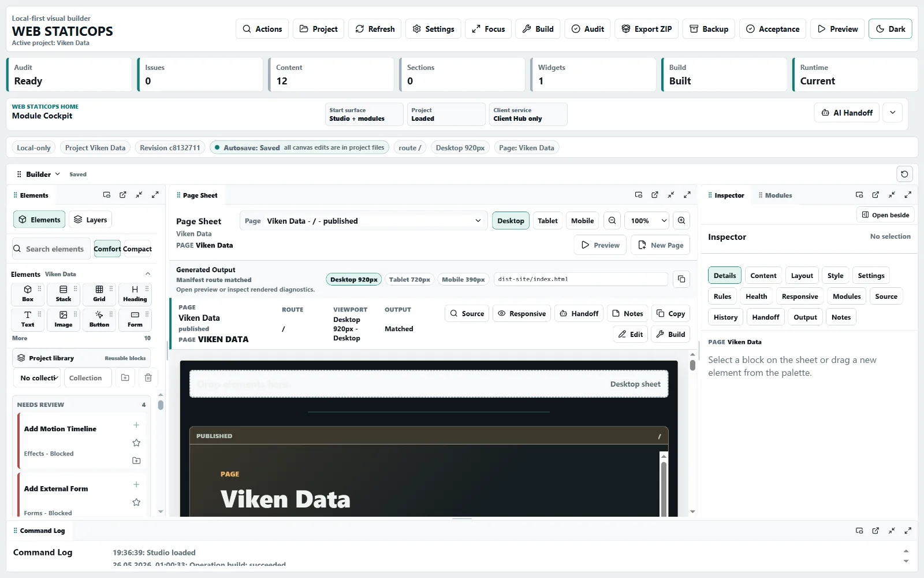Dock the Page Sheet panel as picture-in-picture
The height and width of the screenshot is (578, 924).
tap(639, 195)
